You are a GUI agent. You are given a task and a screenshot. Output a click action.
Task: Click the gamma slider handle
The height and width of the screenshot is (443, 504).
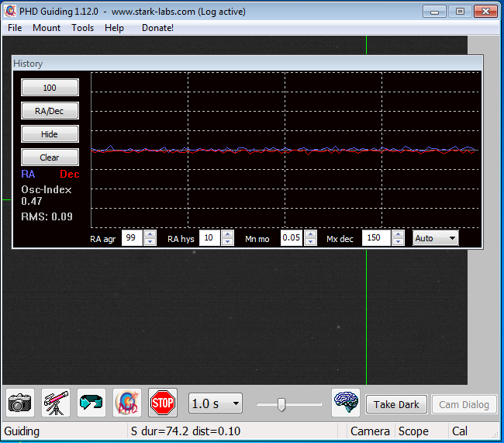[x=281, y=404]
